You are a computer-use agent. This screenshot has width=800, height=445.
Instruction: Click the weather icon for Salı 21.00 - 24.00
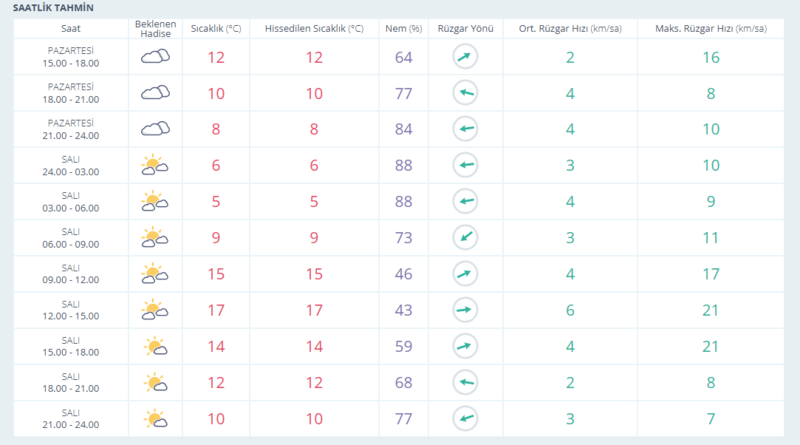coord(154,417)
